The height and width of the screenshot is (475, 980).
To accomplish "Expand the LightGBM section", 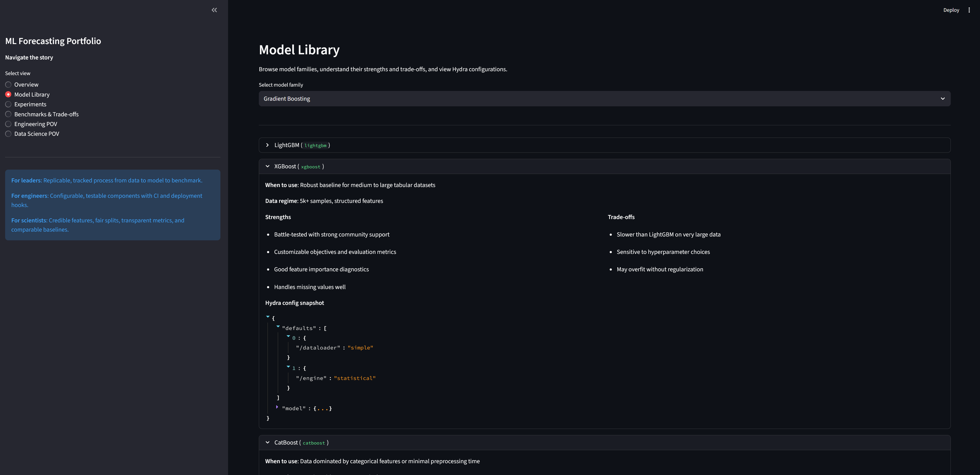I will pyautogui.click(x=605, y=145).
